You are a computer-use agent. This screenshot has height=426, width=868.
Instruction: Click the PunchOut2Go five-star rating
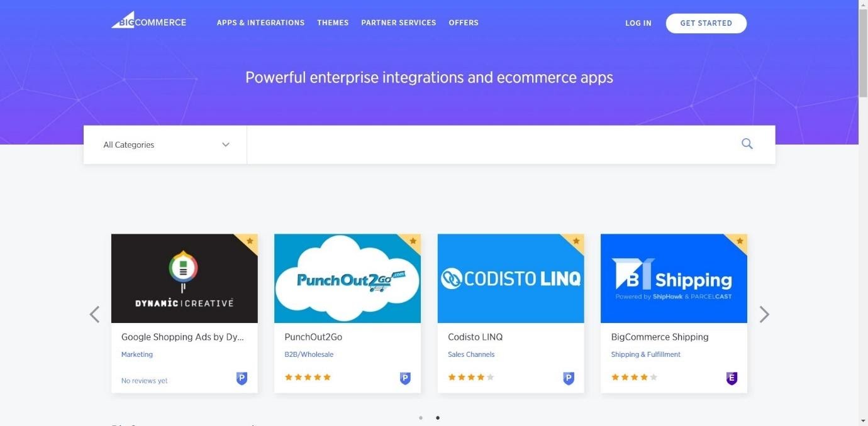click(x=308, y=377)
